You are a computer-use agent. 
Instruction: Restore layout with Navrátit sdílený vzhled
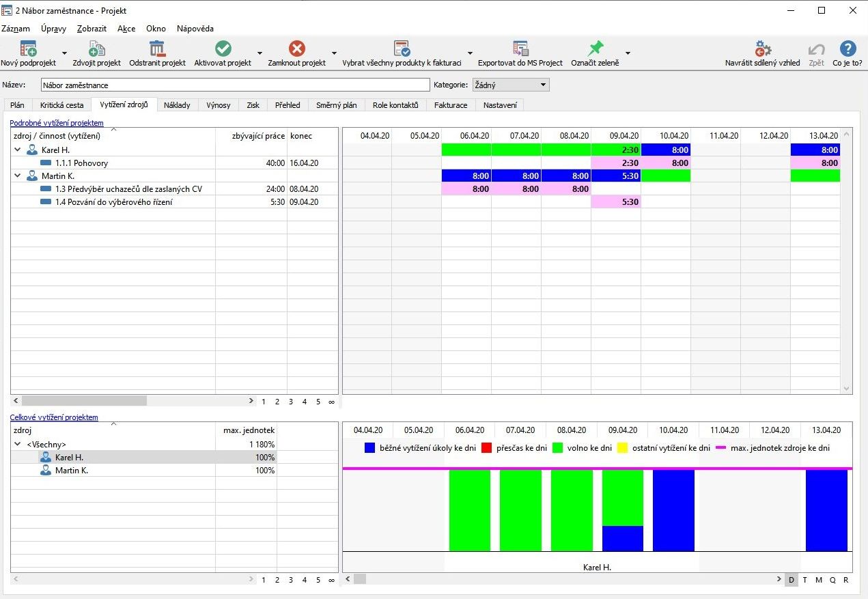coord(763,48)
